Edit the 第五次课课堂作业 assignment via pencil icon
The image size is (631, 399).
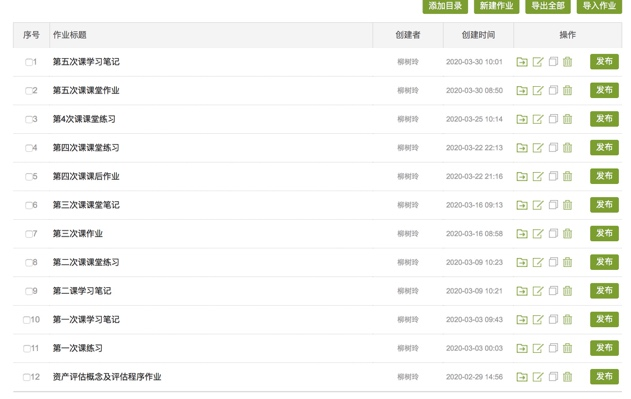pos(538,91)
